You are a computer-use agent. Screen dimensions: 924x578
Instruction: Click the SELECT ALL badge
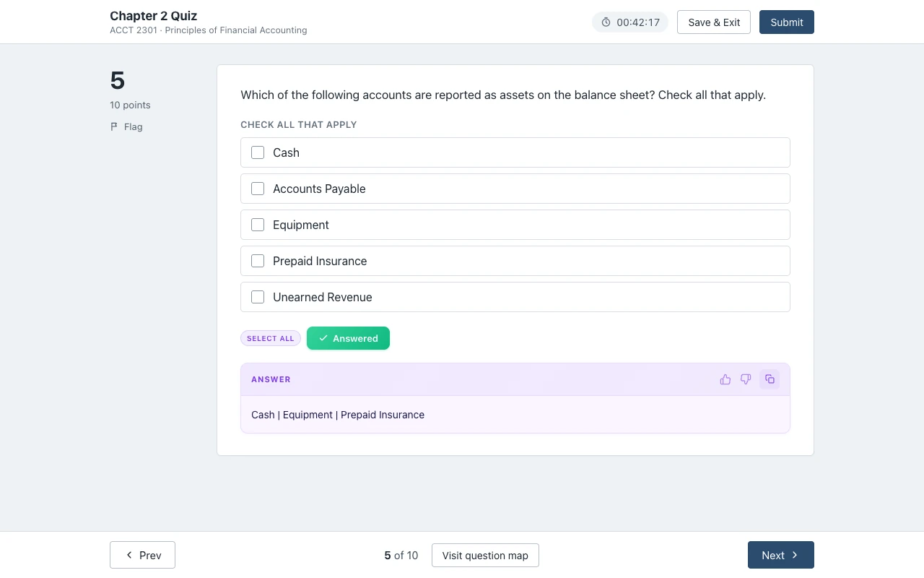pyautogui.click(x=271, y=338)
